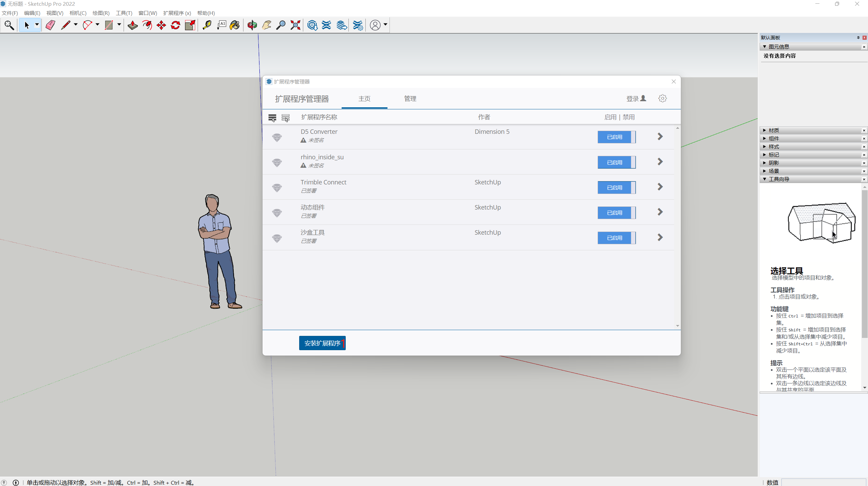
Task: Click 安装扩展程序 button
Action: (x=322, y=343)
